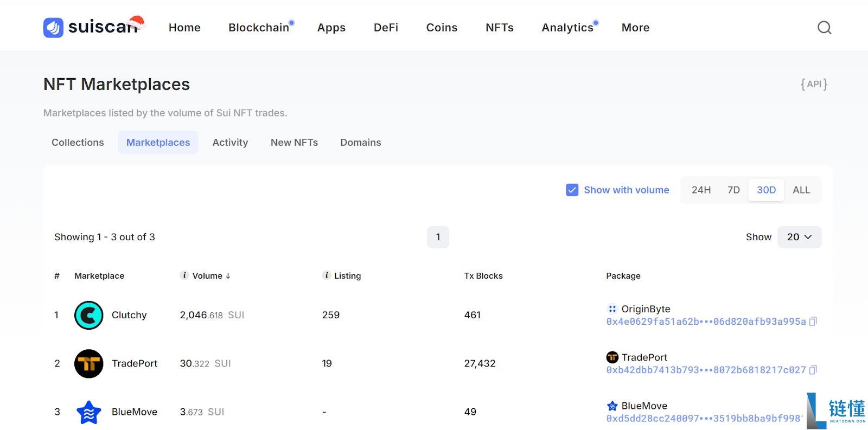Screen dimensions: 868x430
Task: Open the search magnifier icon
Action: 824,28
